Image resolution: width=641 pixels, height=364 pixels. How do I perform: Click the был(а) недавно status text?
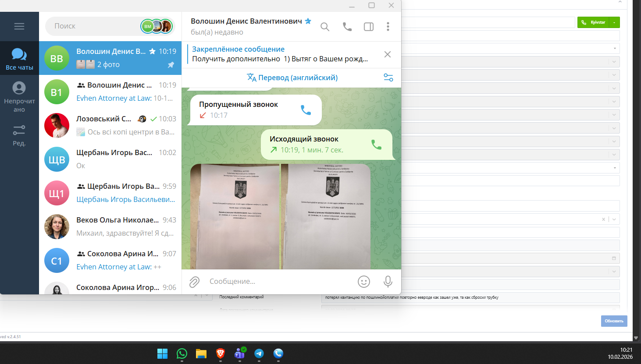(217, 32)
